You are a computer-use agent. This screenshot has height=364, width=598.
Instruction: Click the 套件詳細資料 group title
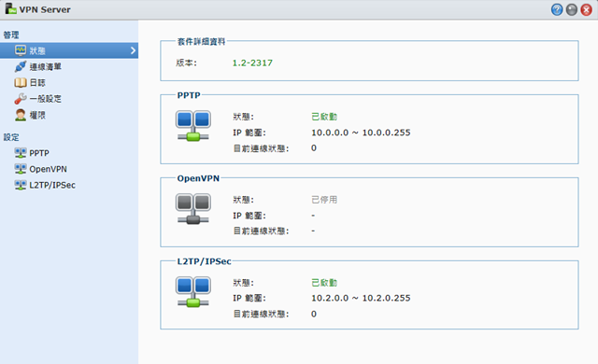point(202,41)
